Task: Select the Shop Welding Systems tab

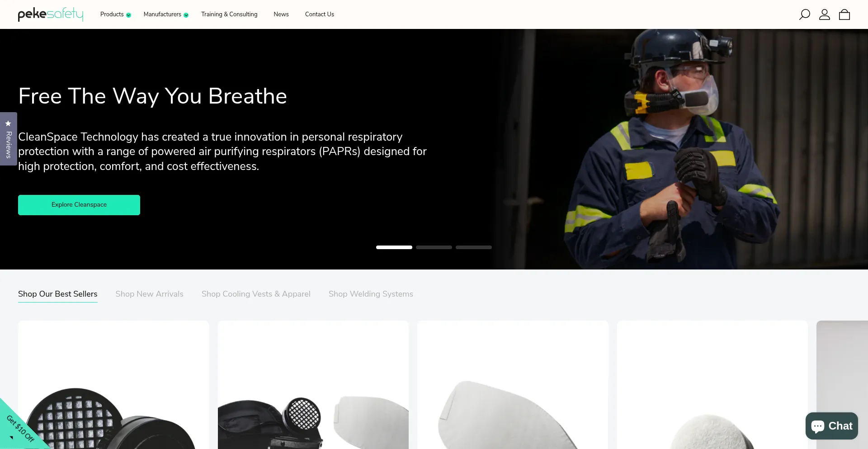Action: click(371, 294)
